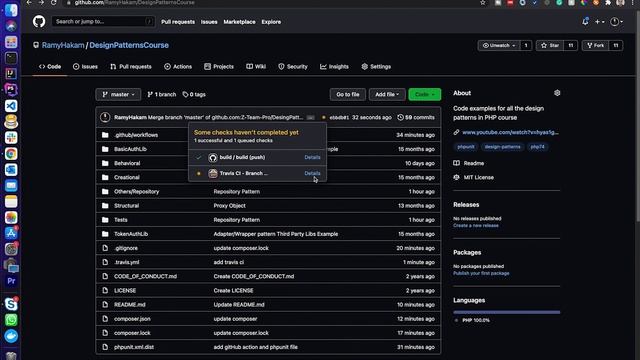640x360 pixels.
Task: Select the design-patterns topic tag
Action: pyautogui.click(x=502, y=147)
